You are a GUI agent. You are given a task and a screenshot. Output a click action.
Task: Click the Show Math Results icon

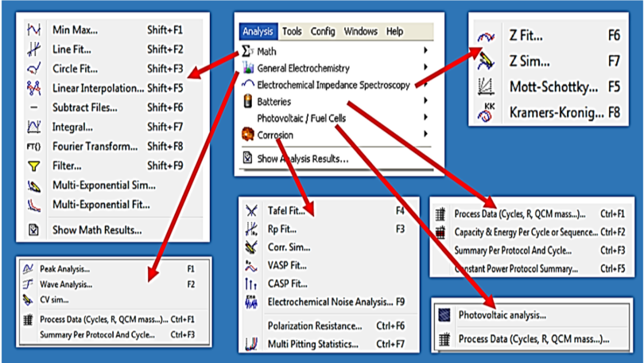coord(33,230)
